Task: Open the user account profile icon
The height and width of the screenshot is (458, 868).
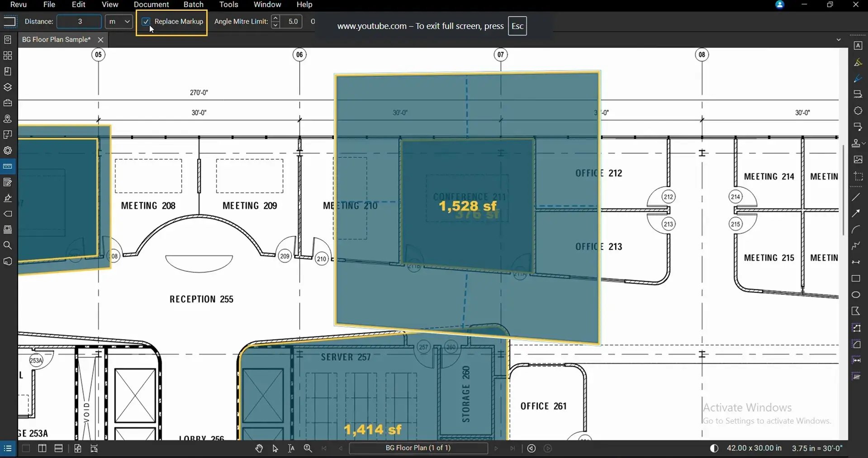Action: [x=779, y=5]
